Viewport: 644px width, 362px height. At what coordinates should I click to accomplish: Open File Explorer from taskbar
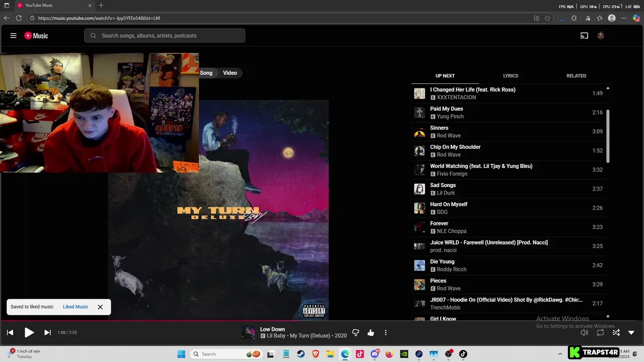point(330,354)
